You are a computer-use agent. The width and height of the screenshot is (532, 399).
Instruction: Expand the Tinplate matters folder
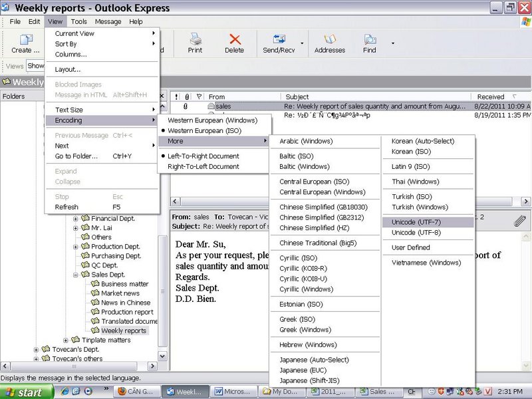(x=66, y=340)
